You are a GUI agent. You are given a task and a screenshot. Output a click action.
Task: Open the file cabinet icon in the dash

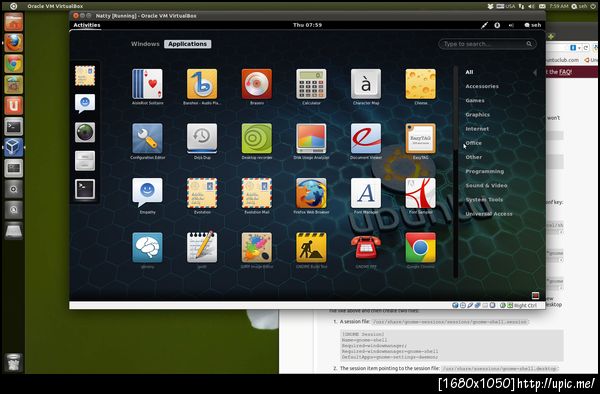[x=85, y=160]
